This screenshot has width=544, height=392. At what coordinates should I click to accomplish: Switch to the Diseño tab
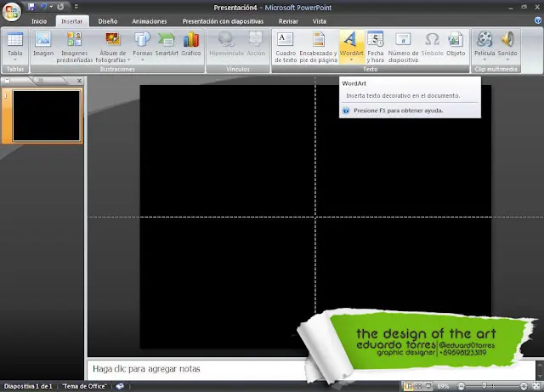click(107, 20)
